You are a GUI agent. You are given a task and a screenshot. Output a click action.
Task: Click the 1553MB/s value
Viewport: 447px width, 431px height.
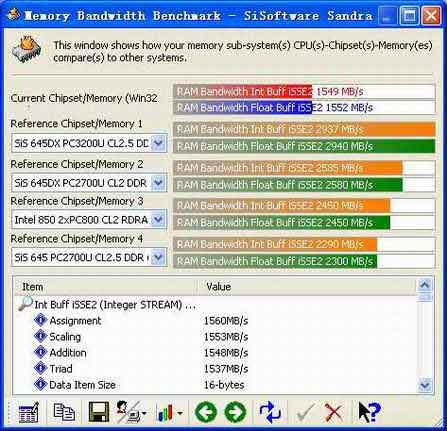(x=226, y=336)
